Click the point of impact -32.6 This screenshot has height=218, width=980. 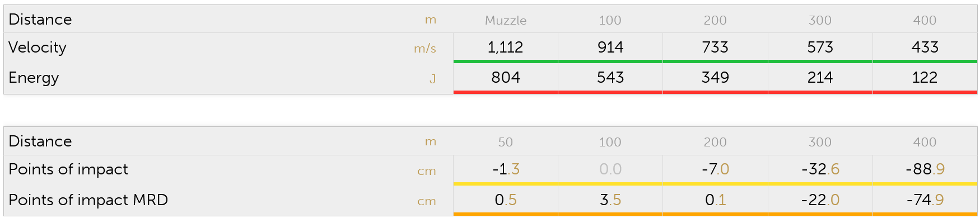pyautogui.click(x=820, y=169)
